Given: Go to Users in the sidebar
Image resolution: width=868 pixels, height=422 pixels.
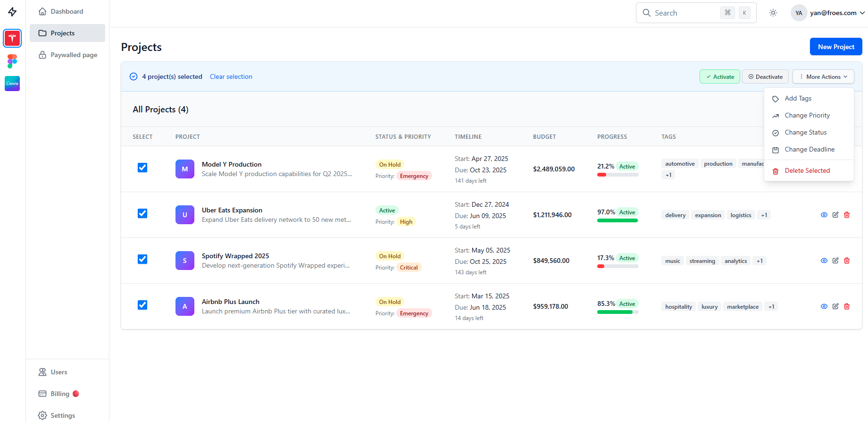Looking at the screenshot, I should coord(67,372).
